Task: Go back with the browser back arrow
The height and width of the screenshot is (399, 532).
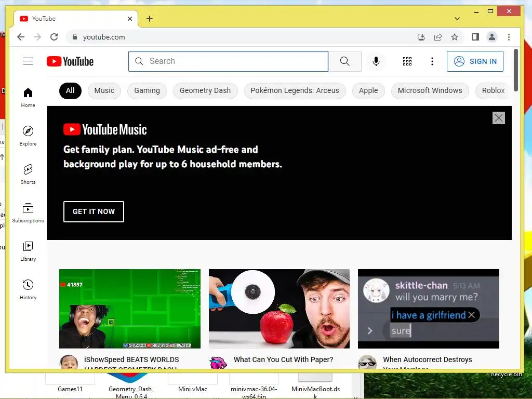Action: click(x=21, y=37)
